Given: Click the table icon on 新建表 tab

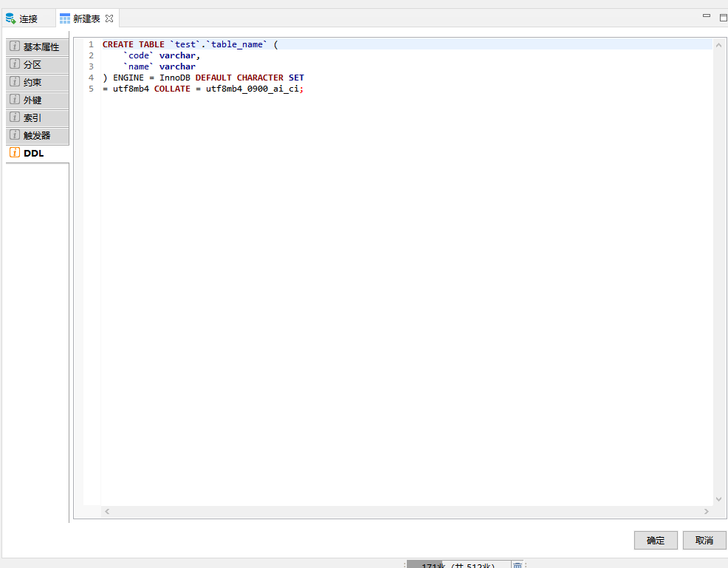Looking at the screenshot, I should pyautogui.click(x=65, y=18).
